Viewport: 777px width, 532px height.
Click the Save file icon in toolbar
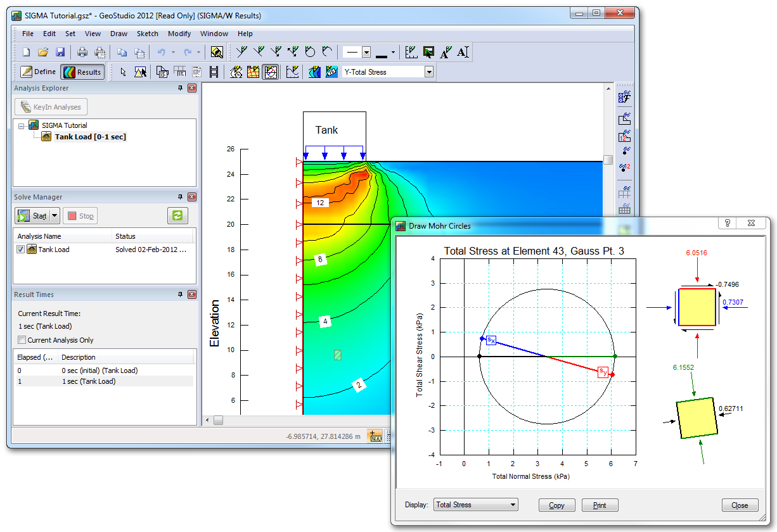(61, 52)
